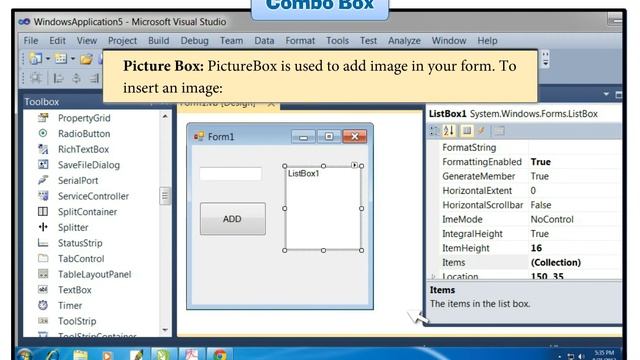Open the New Project dropdown arrow
The width and height of the screenshot is (640, 360).
(x=48, y=59)
